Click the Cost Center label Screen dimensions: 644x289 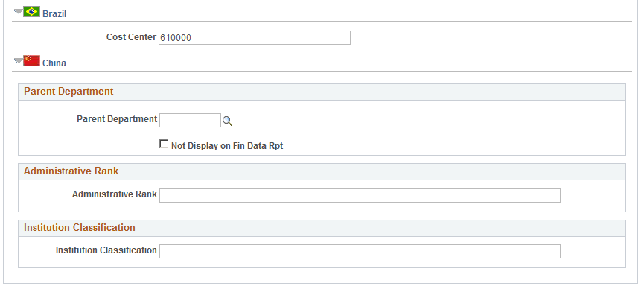[132, 37]
